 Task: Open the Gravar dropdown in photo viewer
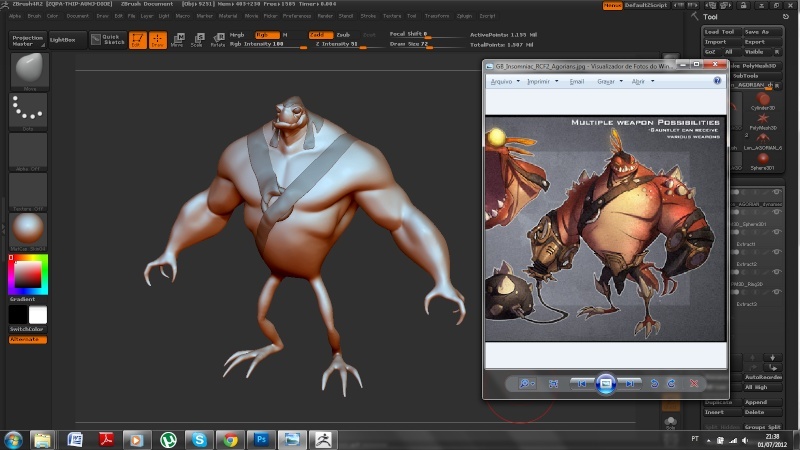609,81
